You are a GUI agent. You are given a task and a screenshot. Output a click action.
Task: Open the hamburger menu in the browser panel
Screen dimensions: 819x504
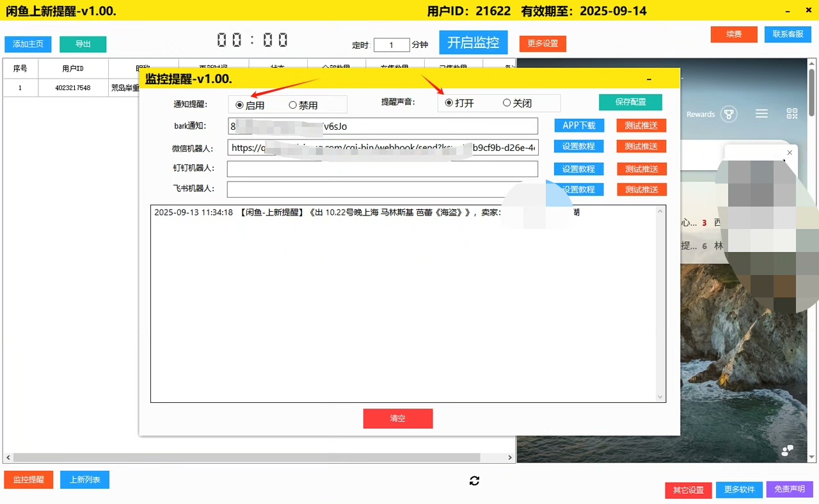(761, 114)
